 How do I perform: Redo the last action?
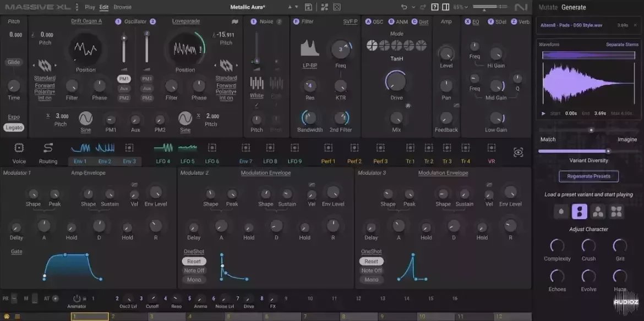tap(424, 7)
